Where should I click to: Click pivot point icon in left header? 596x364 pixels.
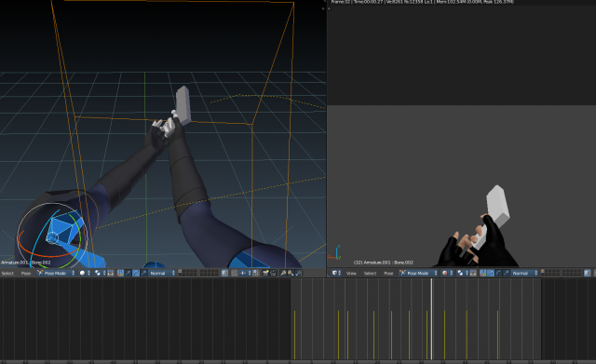pos(98,273)
